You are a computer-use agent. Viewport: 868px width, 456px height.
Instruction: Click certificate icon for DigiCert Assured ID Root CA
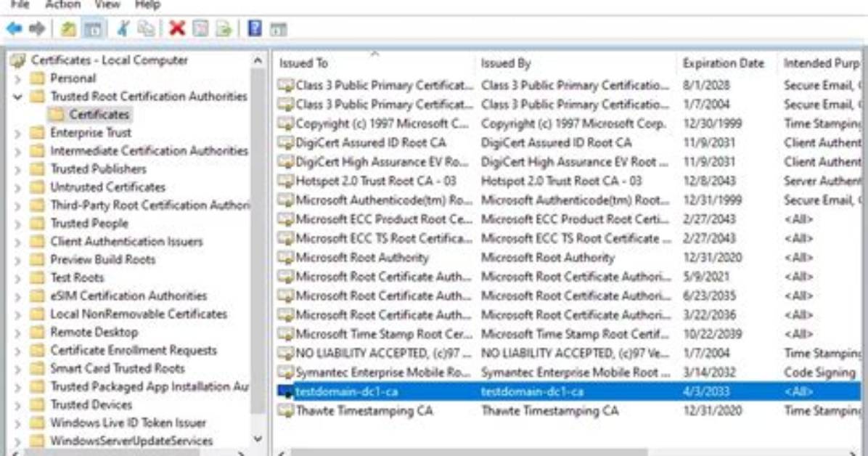286,142
